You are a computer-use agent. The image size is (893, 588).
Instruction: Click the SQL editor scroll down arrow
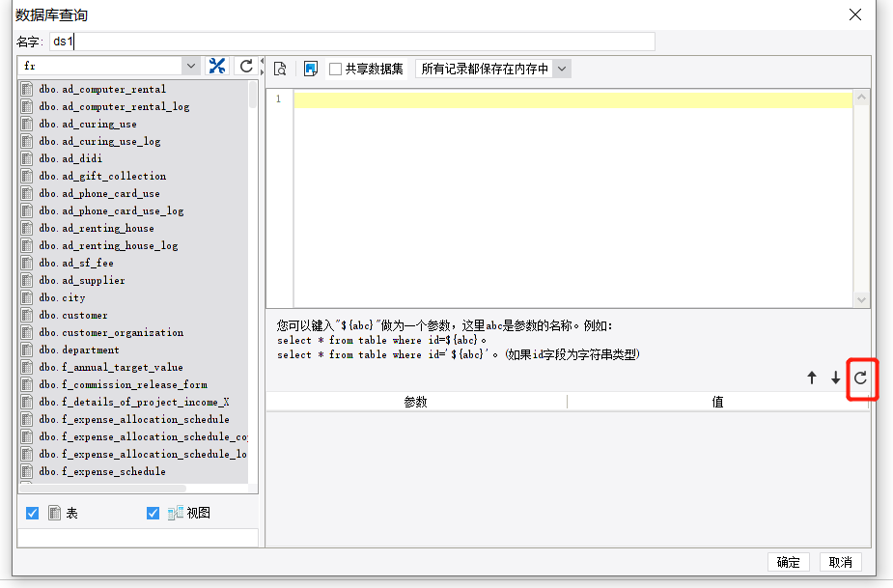(x=861, y=299)
